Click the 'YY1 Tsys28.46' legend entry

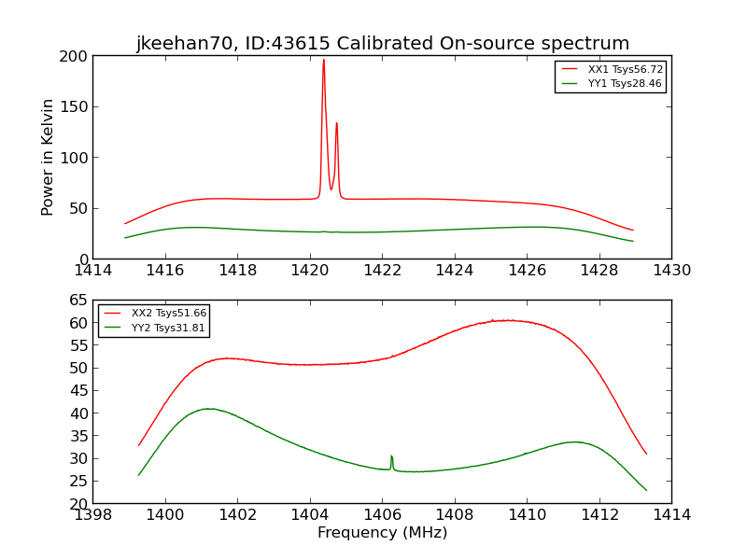(x=625, y=83)
